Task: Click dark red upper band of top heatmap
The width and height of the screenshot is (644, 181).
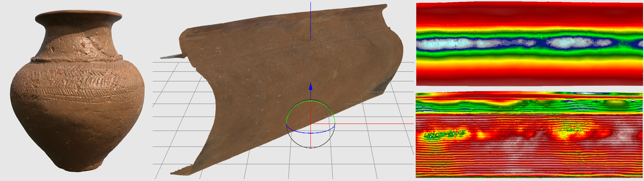Action: click(x=529, y=13)
